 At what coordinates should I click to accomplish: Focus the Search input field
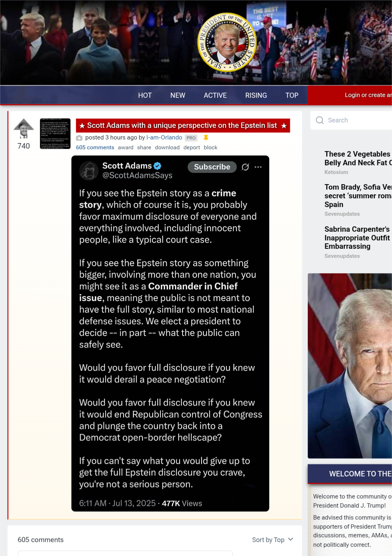[x=351, y=120]
